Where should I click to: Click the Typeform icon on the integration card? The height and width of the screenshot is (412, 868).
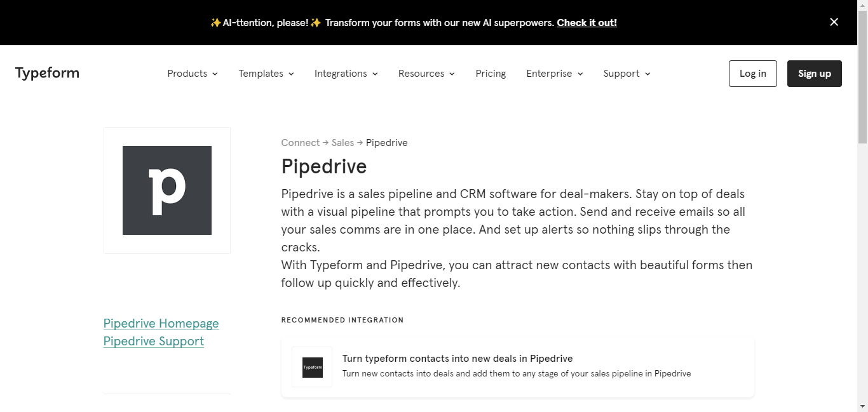pyautogui.click(x=312, y=367)
